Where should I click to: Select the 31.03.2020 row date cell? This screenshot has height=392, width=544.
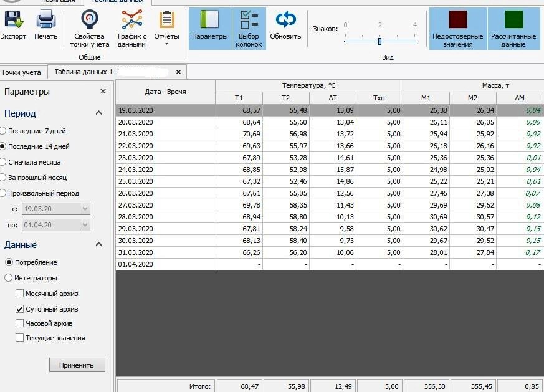click(x=166, y=252)
